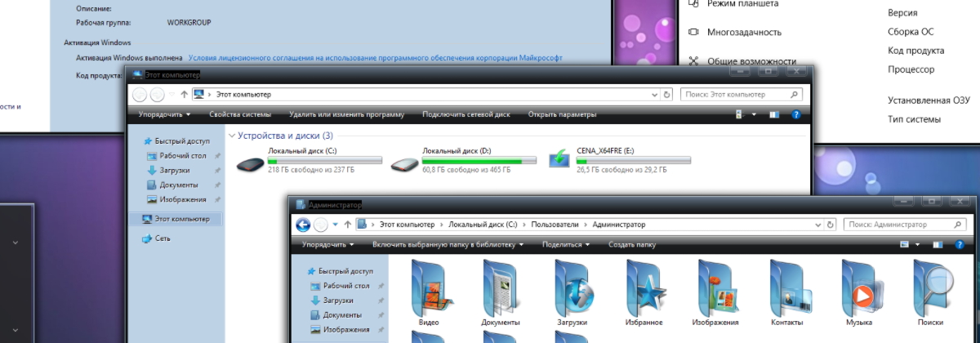Click Этот компьютер breadcrumb in Администратор window
The width and height of the screenshot is (980, 343).
click(x=407, y=225)
